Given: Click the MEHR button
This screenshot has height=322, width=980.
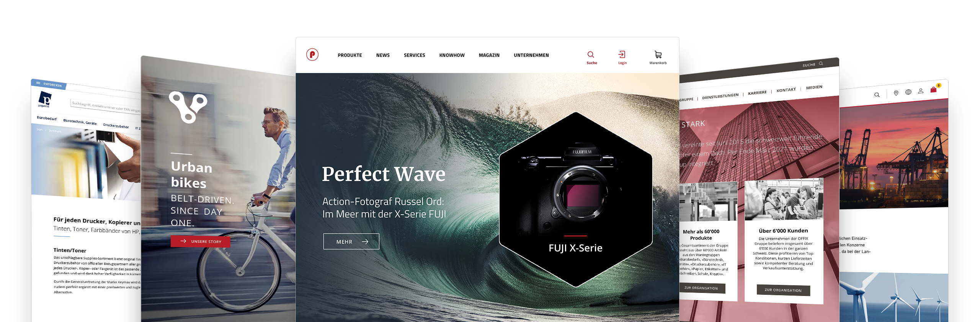Looking at the screenshot, I should [351, 242].
